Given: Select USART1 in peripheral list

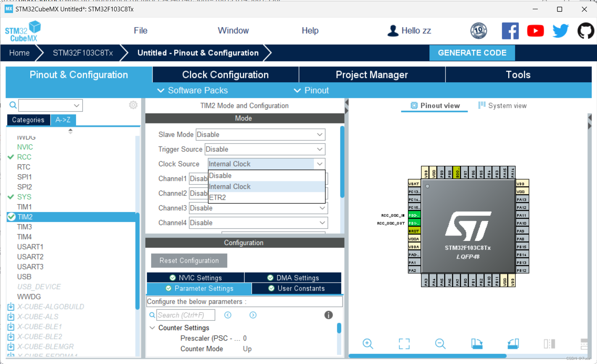Looking at the screenshot, I should (x=30, y=247).
